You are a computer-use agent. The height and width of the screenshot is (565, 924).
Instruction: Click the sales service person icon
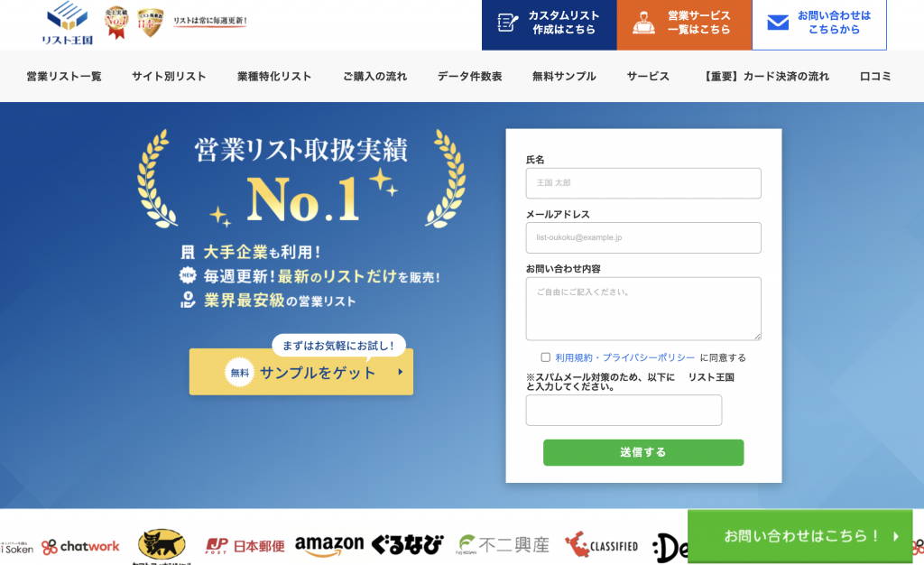click(643, 23)
